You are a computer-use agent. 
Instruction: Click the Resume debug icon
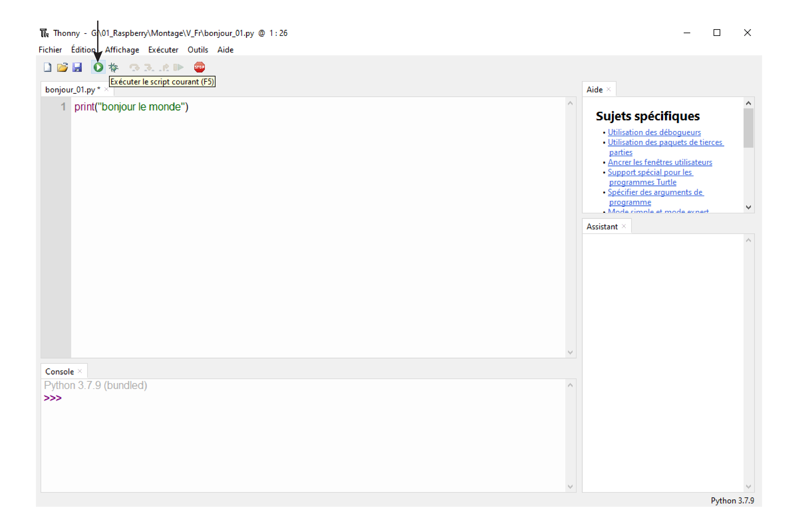tap(178, 67)
